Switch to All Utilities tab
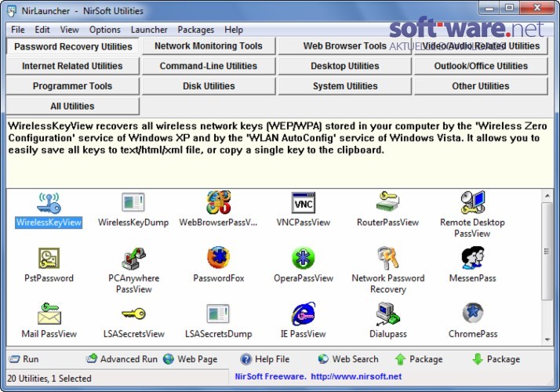 (x=72, y=106)
